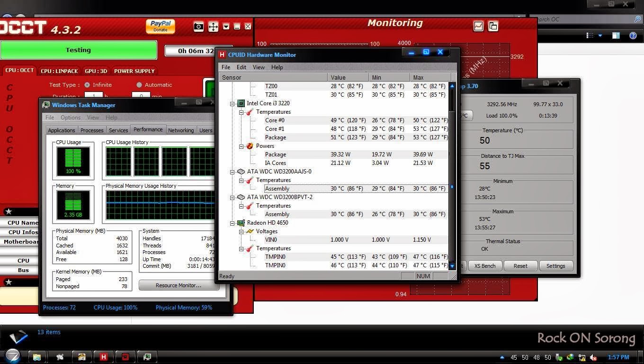Image resolution: width=644 pixels, height=364 pixels.
Task: Collapse the Intel Core i3 3220 node
Action: 233,103
